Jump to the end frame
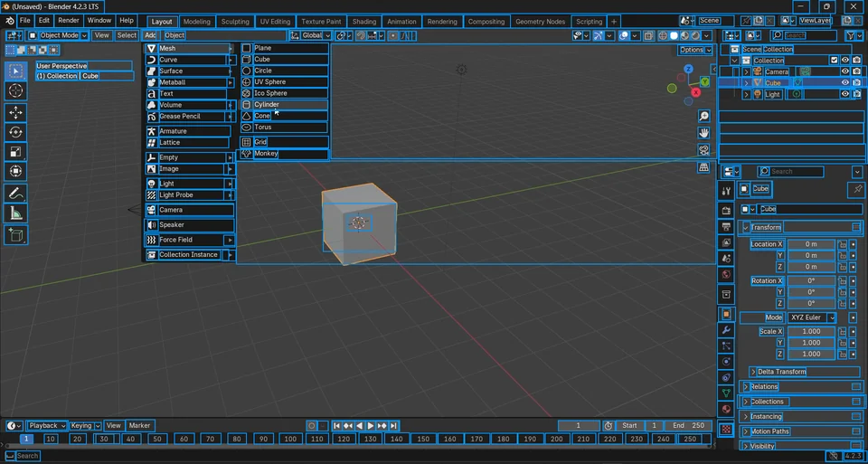The image size is (868, 464). [x=393, y=426]
